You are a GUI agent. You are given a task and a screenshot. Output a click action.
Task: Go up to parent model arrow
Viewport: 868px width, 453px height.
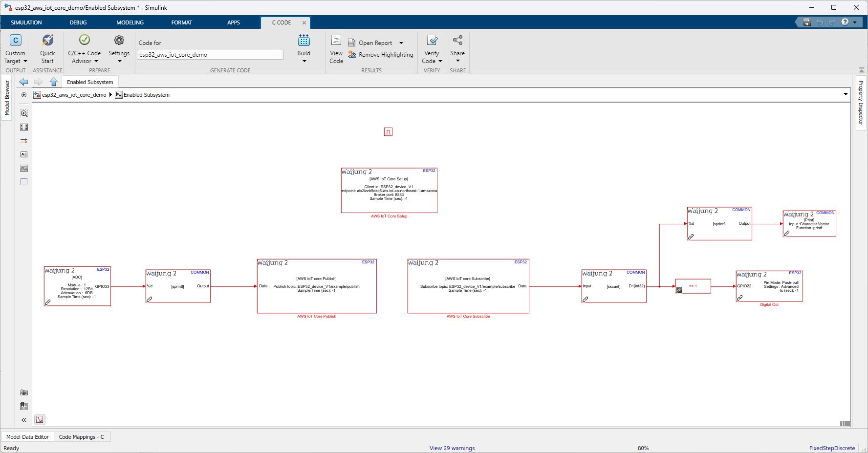point(54,82)
